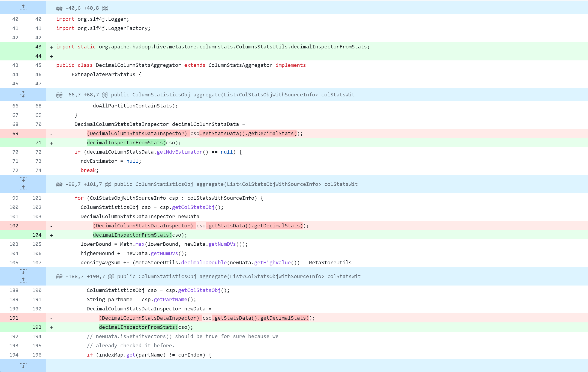The height and width of the screenshot is (372, 588).
Task: Click comment '// already checked it before.'
Action: point(131,346)
